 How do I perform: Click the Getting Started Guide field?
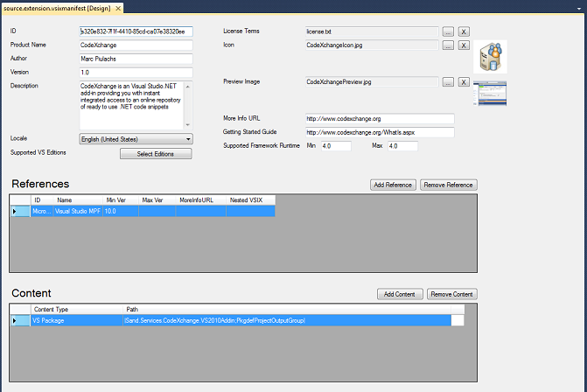tap(380, 132)
